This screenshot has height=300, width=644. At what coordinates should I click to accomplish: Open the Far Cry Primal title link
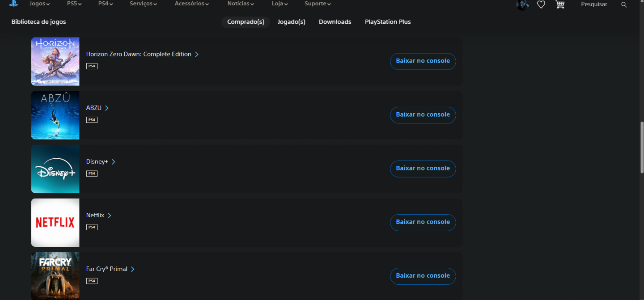coord(107,269)
